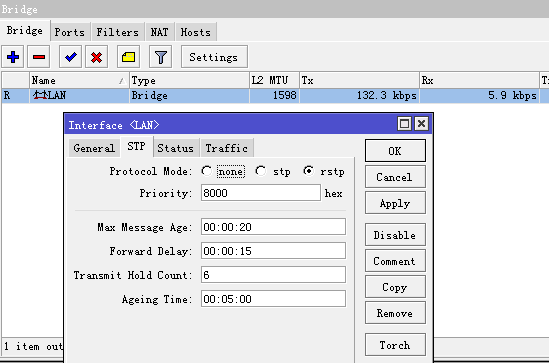Viewport: 549px width, 363px height.
Task: Click the Forward Delay field
Action: point(273,251)
